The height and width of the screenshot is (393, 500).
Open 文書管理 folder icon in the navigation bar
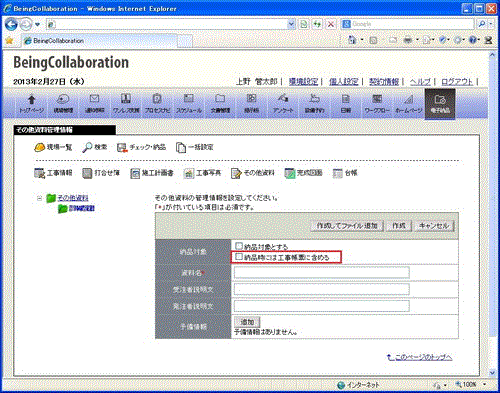pos(220,103)
